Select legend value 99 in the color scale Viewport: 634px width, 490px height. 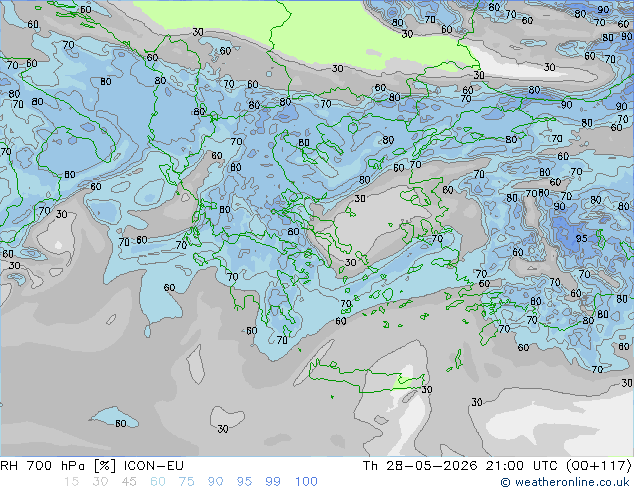click(273, 482)
